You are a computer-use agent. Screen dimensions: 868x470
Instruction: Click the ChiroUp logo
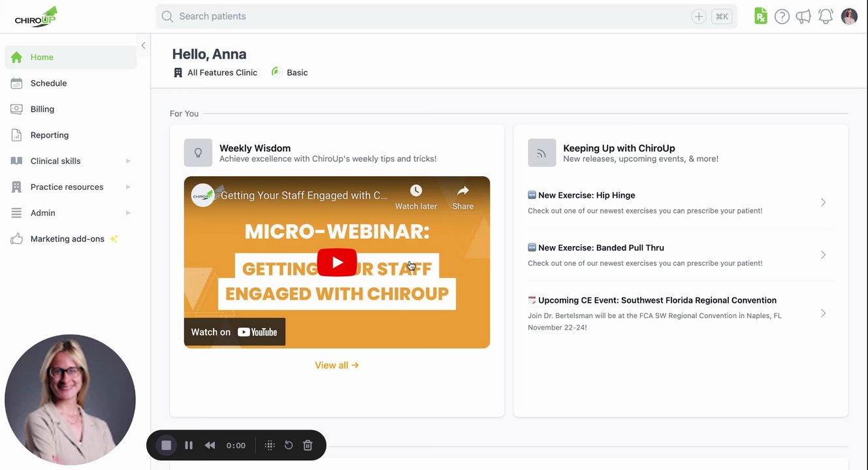point(36,16)
